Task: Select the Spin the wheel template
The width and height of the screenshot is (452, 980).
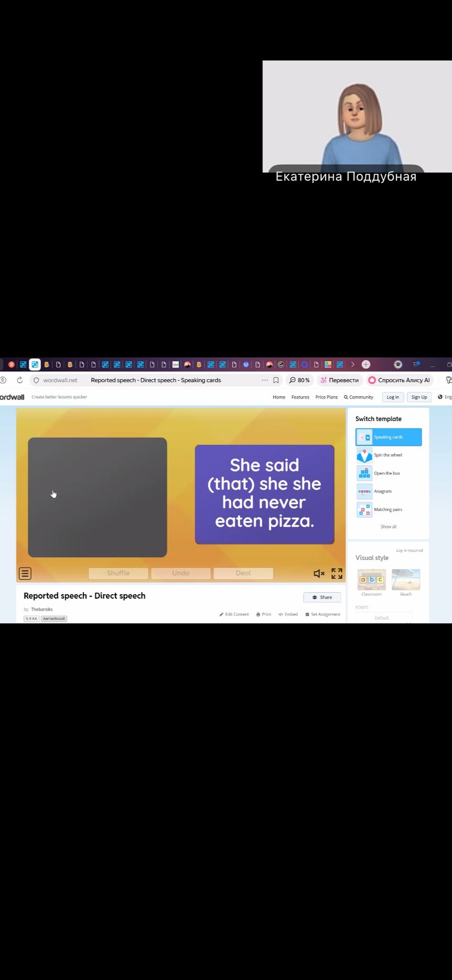Action: pos(388,455)
